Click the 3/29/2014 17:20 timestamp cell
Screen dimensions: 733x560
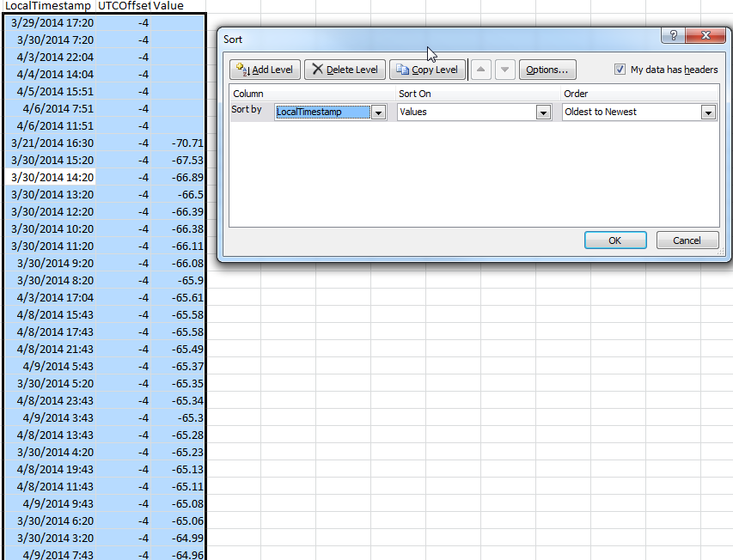(52, 22)
